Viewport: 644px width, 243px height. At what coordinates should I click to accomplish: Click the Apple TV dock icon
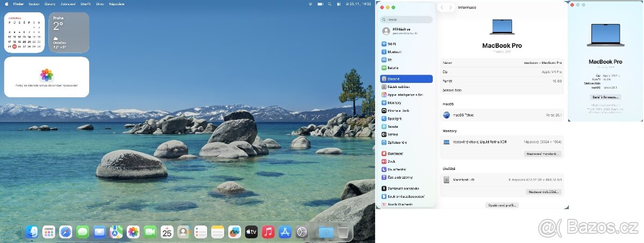[x=251, y=232]
